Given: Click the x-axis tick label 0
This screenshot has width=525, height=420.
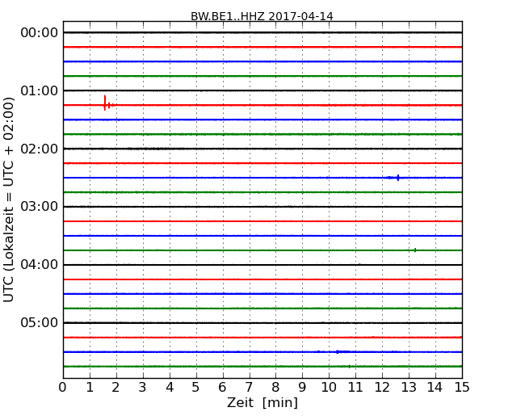Looking at the screenshot, I should coord(63,388).
